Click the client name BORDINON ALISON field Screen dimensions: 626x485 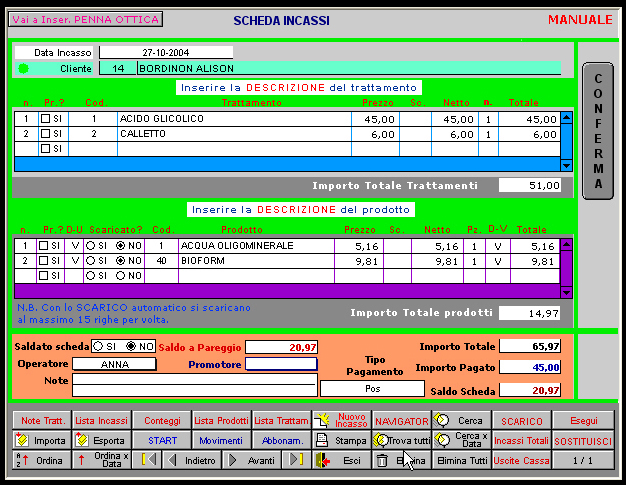click(x=349, y=68)
